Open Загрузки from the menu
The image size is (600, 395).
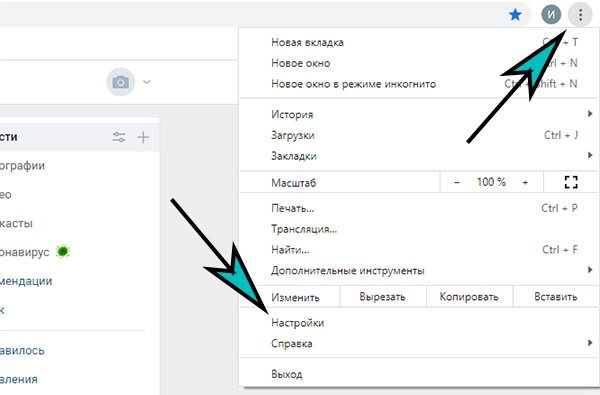(x=419, y=135)
